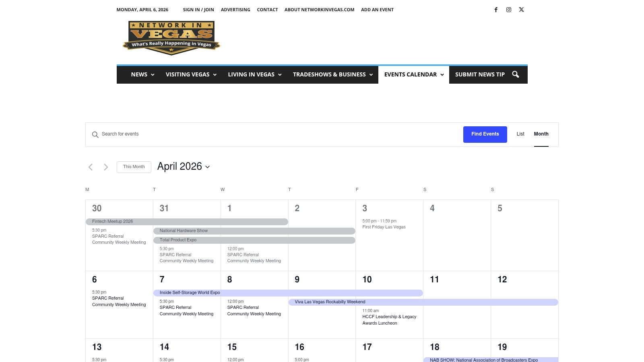Viewport: 644px width, 362px height.
Task: Go to the previous month with the left arrow
Action: 90,167
